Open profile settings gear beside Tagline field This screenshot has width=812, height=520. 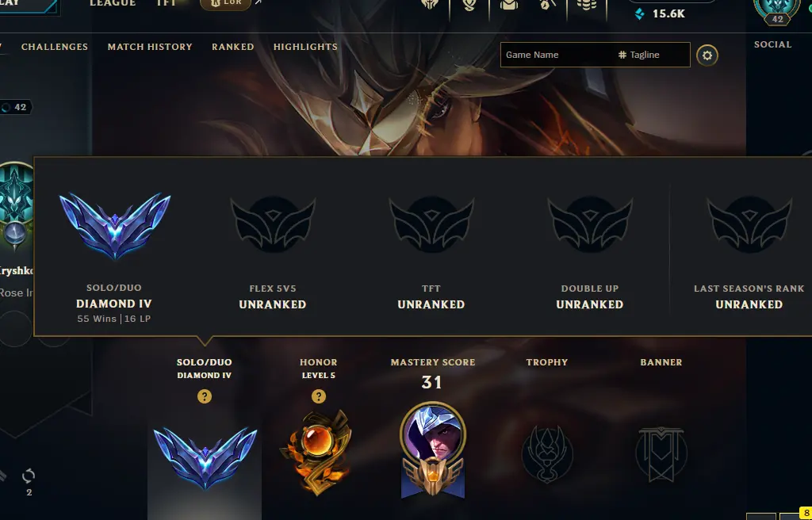pyautogui.click(x=707, y=55)
